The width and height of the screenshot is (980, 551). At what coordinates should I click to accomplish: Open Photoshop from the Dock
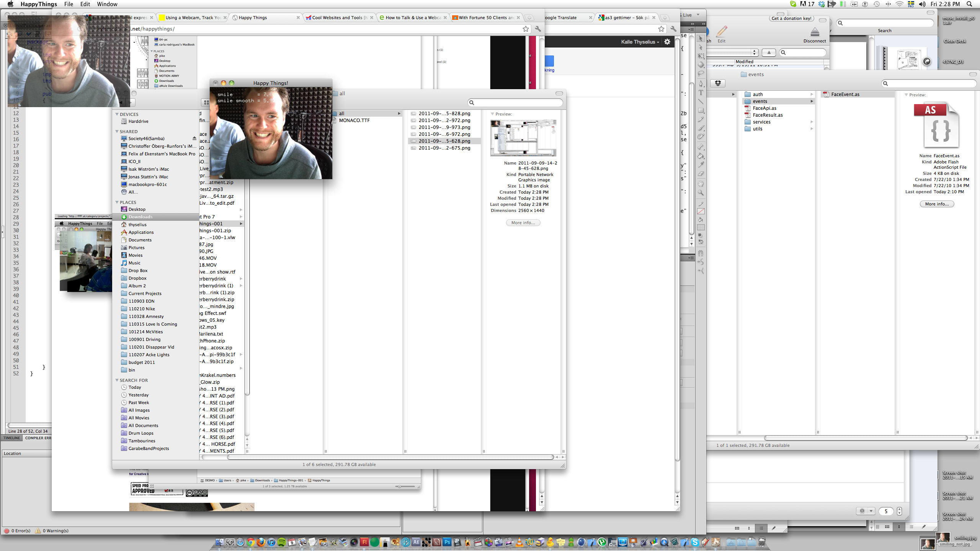point(447,542)
